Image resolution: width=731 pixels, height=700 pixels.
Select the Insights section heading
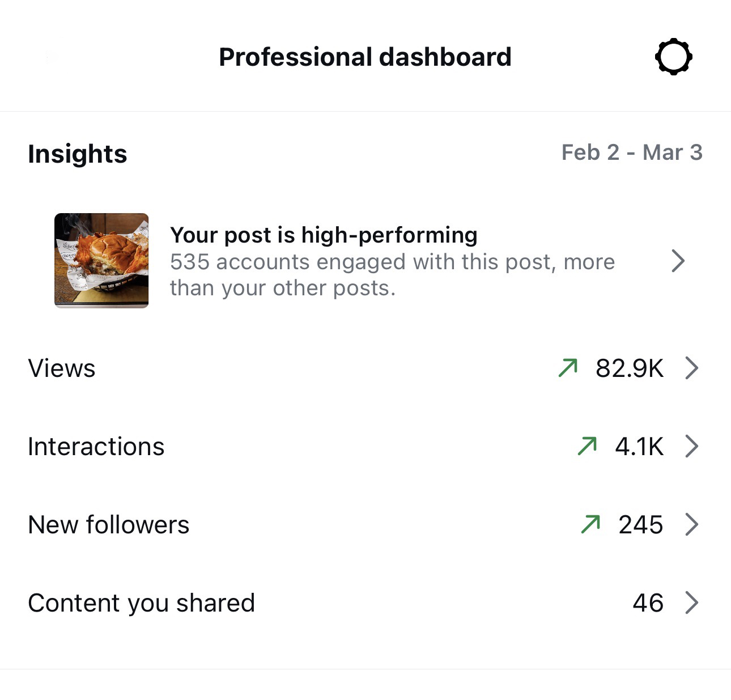(x=78, y=153)
